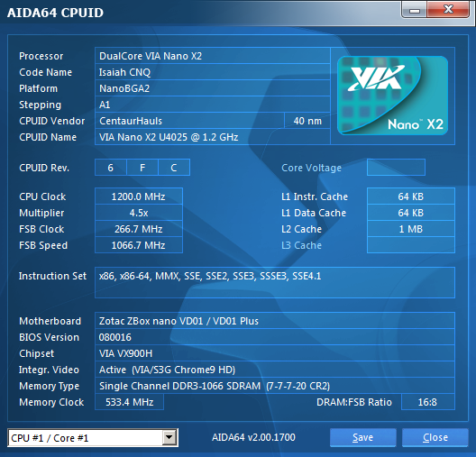Minimize the AIDA64 CPUID window
This screenshot has height=457, width=476.
(415, 10)
